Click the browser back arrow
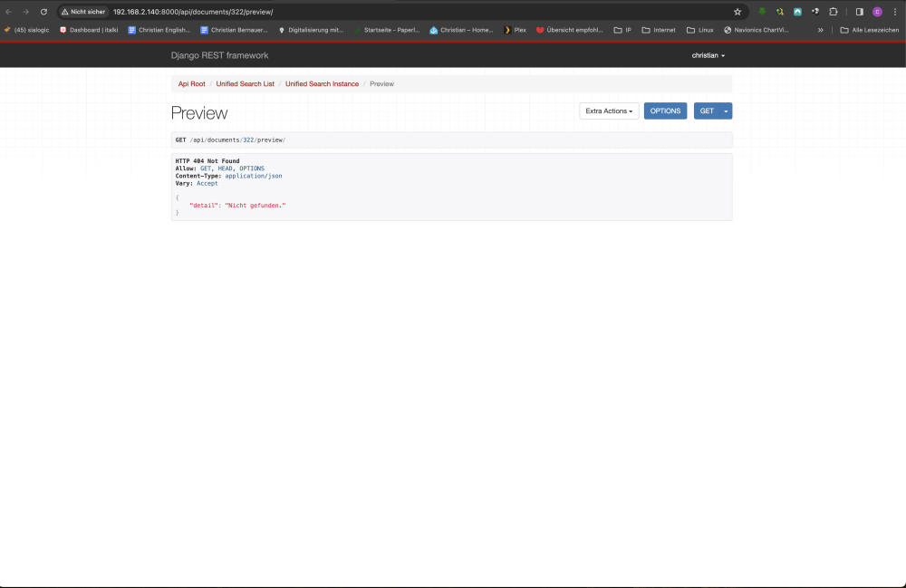The width and height of the screenshot is (906, 588). (x=9, y=12)
